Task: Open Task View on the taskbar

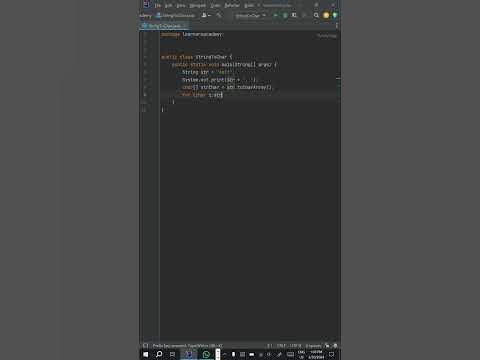Action: click(172, 354)
